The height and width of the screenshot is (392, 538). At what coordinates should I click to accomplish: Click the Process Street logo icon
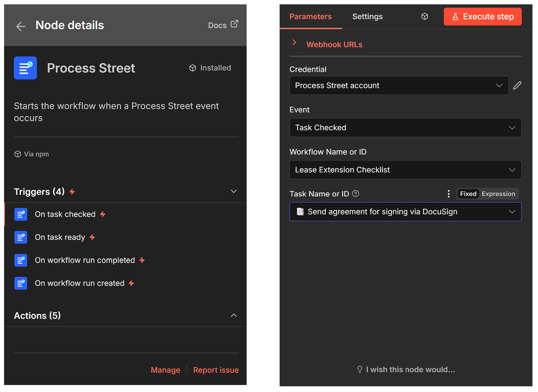point(25,68)
